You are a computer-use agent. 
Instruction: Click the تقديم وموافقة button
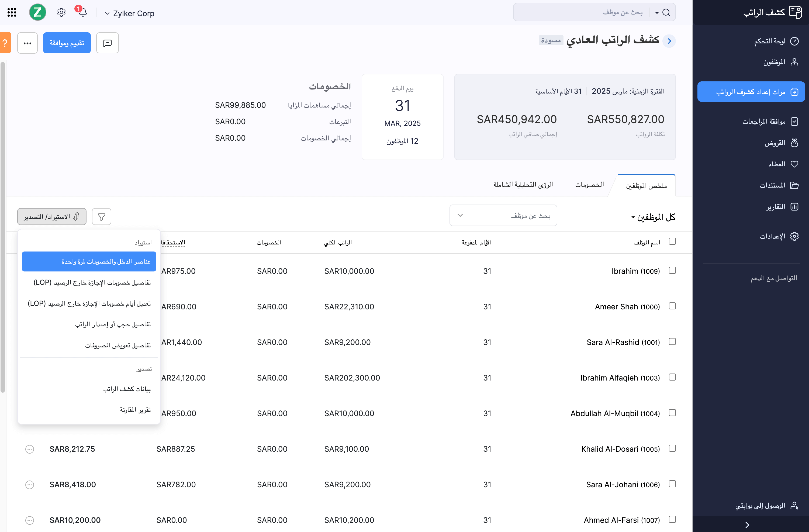(67, 43)
